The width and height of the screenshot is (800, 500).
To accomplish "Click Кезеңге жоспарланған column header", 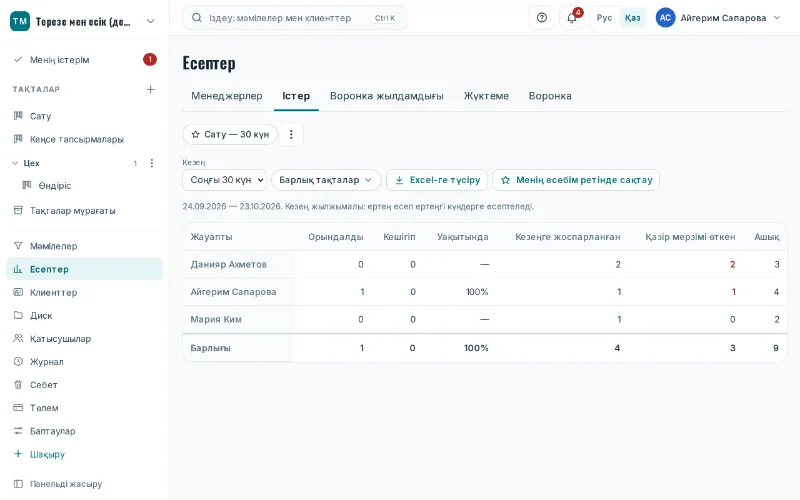I will pos(568,237).
